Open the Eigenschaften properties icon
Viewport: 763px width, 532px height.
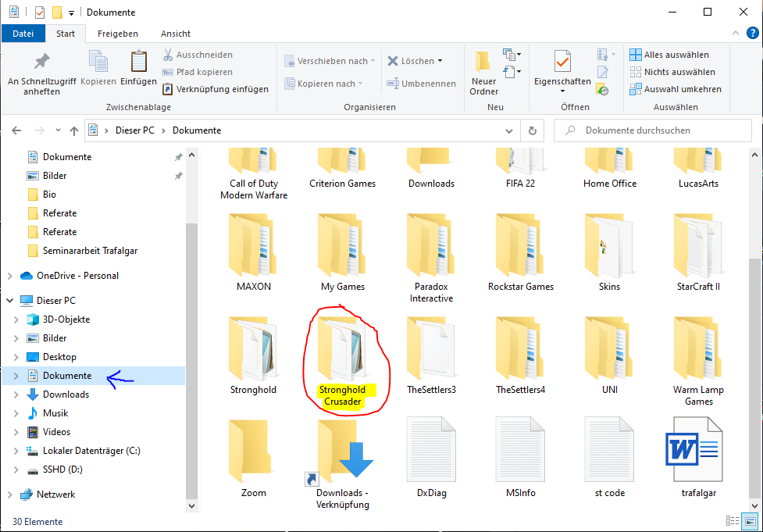pos(562,62)
